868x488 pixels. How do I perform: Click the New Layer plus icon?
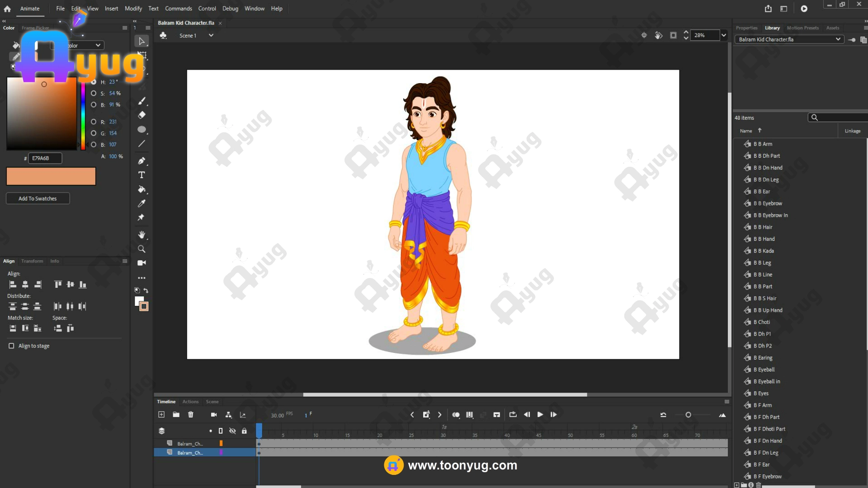[161, 414]
